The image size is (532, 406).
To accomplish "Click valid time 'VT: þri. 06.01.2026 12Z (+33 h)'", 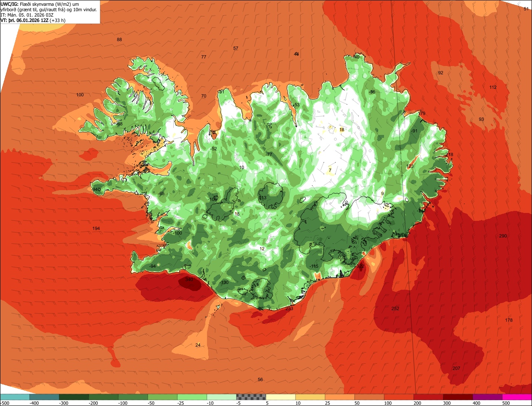I will pos(33,20).
